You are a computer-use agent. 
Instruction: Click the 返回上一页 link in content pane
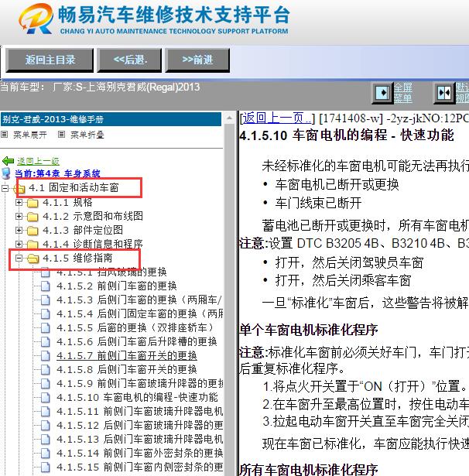tap(276, 118)
